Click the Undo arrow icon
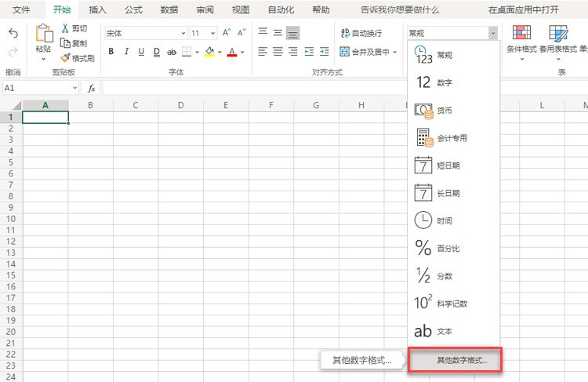 coord(13,34)
